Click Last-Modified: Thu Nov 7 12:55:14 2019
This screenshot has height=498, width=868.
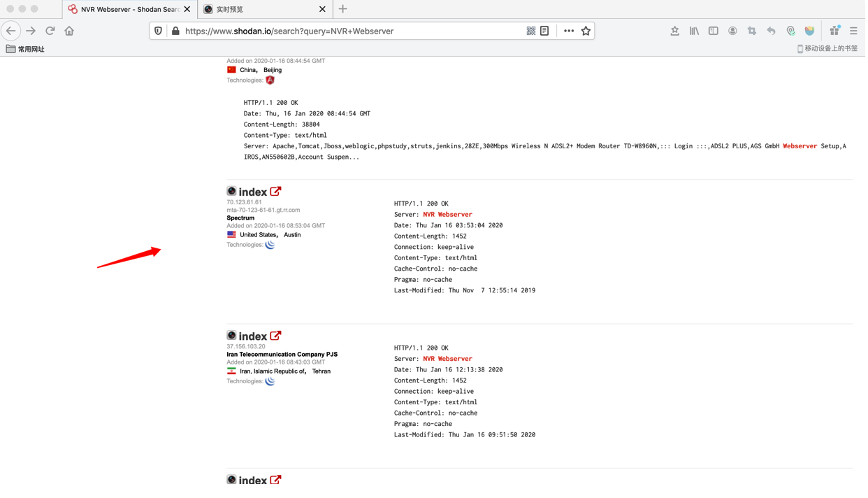(x=465, y=290)
